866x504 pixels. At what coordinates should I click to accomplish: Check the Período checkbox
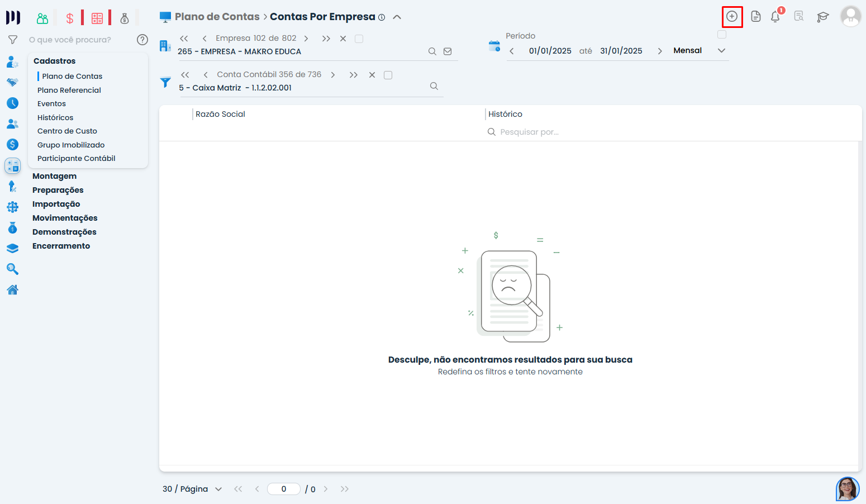(722, 35)
